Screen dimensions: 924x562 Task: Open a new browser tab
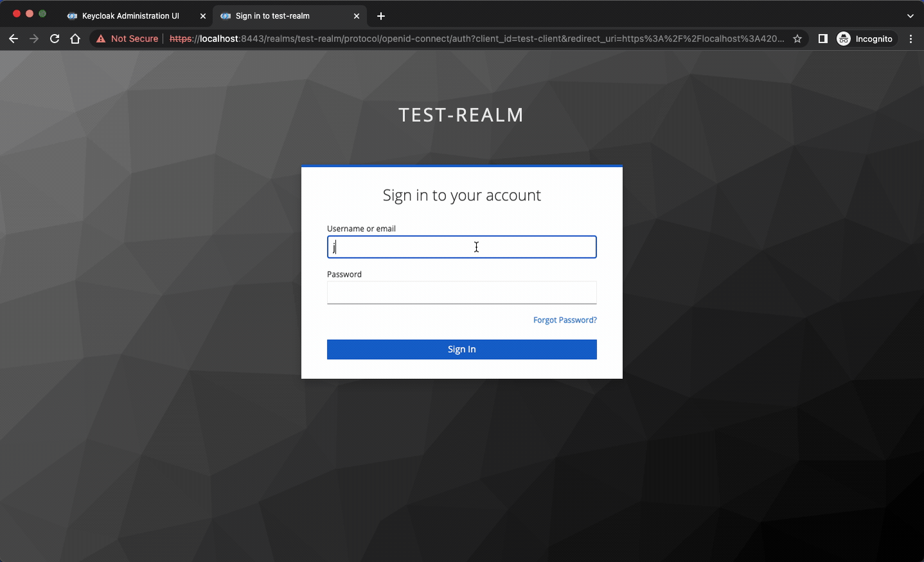point(381,15)
